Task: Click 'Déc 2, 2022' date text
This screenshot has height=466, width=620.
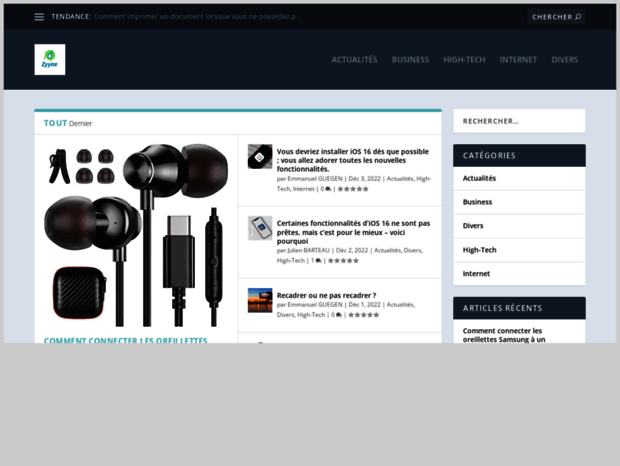Action: pos(352,250)
